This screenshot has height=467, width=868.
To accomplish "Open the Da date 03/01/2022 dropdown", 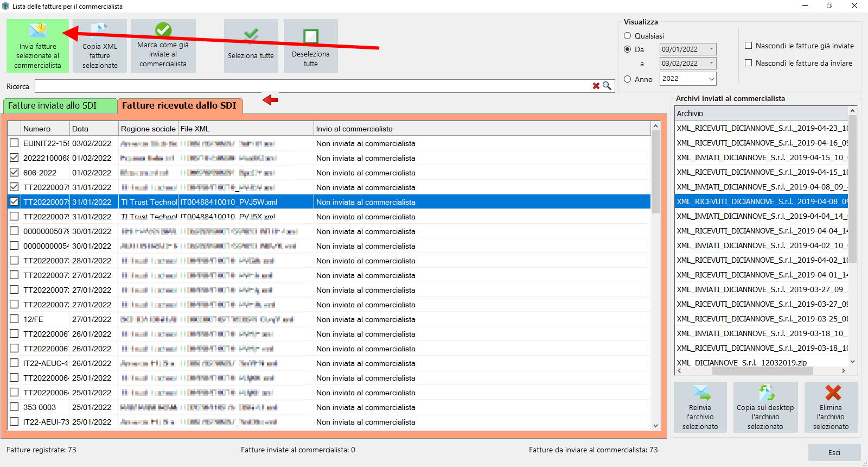I will point(711,49).
